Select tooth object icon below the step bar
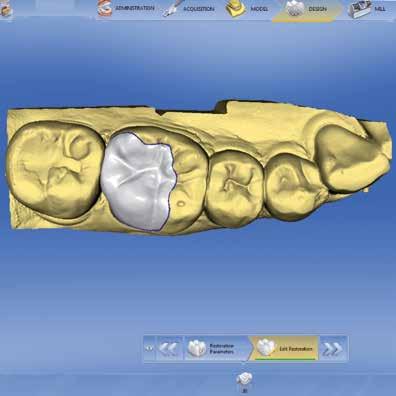Image resolution: width=396 pixels, height=396 pixels. (244, 379)
